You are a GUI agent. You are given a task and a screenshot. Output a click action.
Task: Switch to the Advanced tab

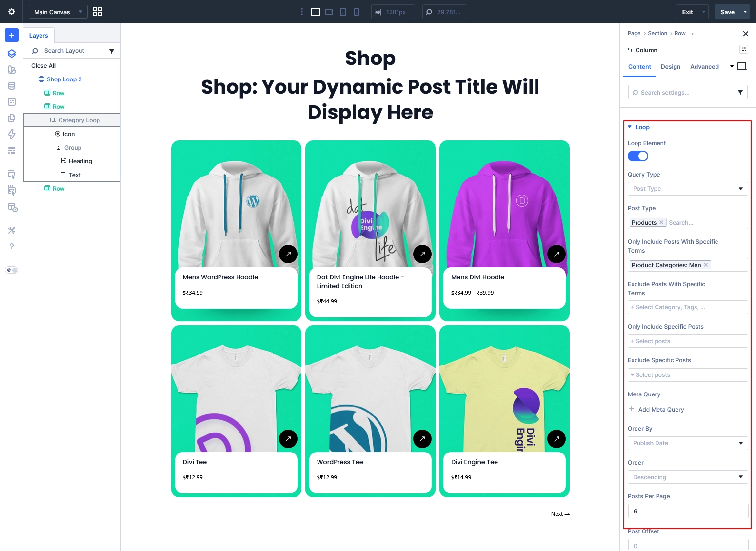tap(704, 67)
